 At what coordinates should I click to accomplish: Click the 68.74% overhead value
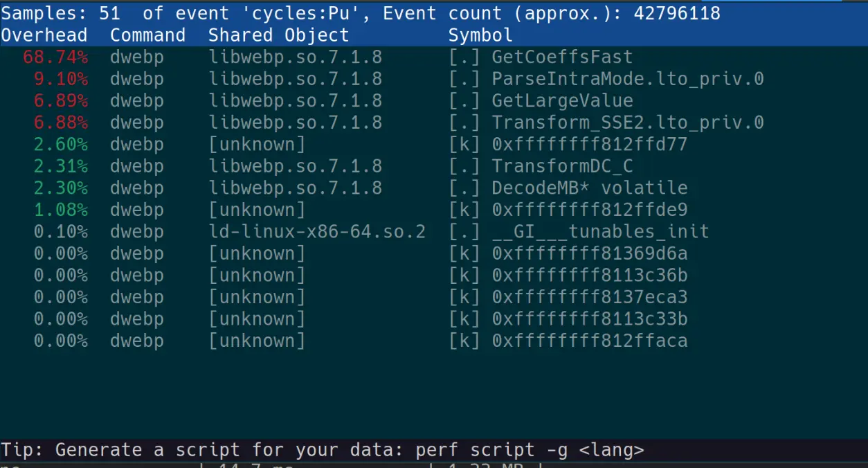click(x=55, y=57)
